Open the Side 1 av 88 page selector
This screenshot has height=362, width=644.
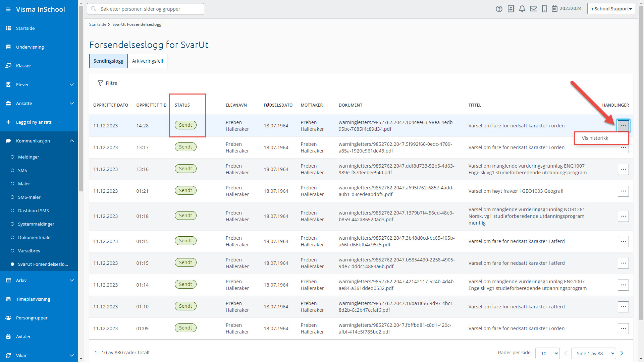pyautogui.click(x=593, y=353)
